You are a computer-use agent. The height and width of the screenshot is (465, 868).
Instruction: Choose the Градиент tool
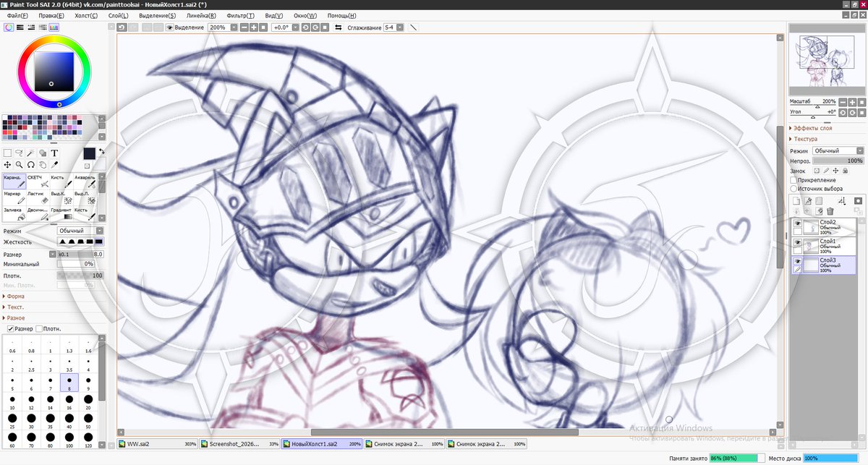(x=61, y=214)
